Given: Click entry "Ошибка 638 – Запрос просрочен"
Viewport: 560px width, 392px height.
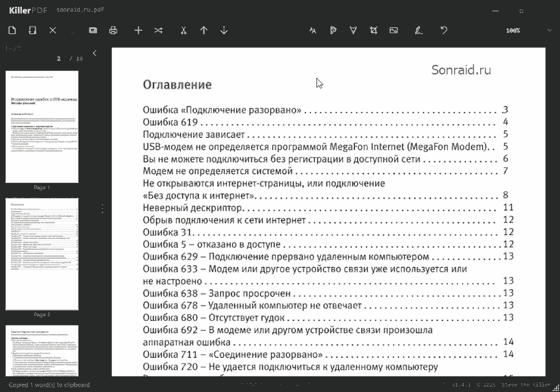Looking at the screenshot, I should pos(216,294).
